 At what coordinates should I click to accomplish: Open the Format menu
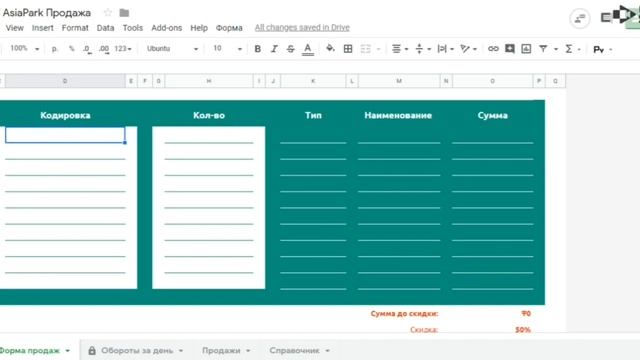pyautogui.click(x=75, y=28)
